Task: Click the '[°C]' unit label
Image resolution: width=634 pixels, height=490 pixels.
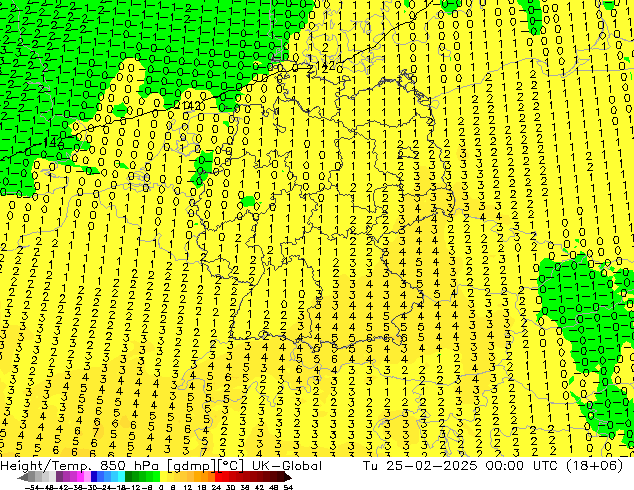Action: click(x=231, y=466)
